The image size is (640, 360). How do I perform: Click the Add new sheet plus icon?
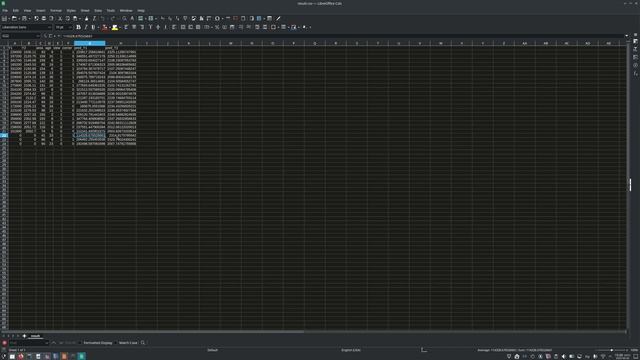[24, 336]
